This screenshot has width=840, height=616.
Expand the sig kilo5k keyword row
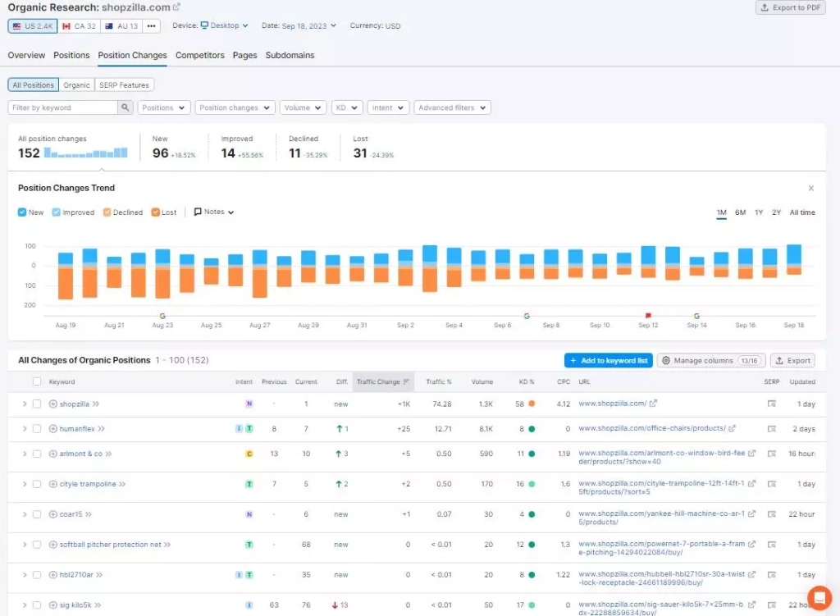pyautogui.click(x=24, y=605)
